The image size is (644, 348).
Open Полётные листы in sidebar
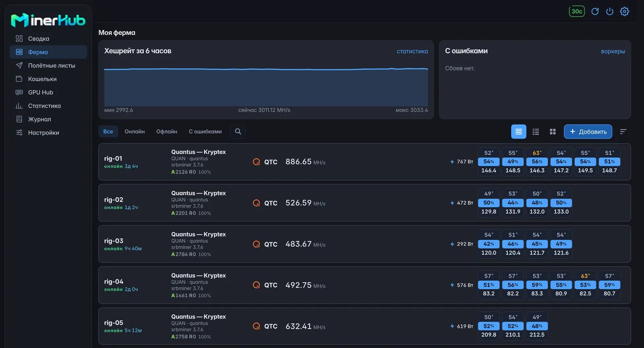pyautogui.click(x=48, y=65)
